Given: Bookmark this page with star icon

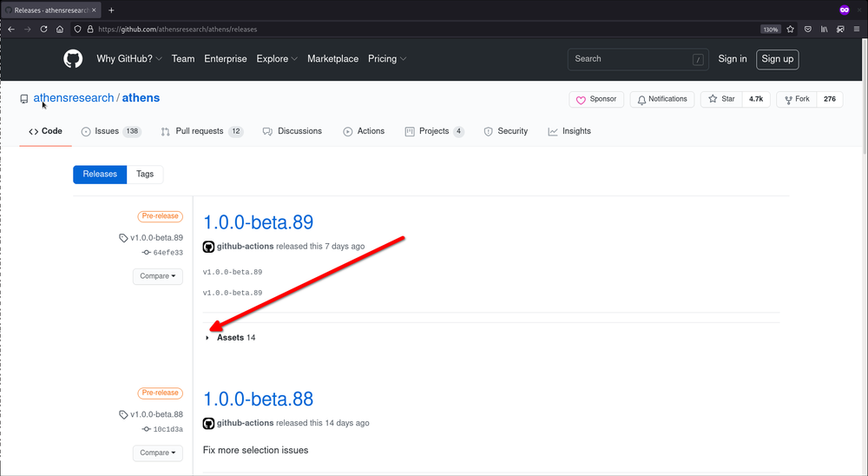Looking at the screenshot, I should (x=791, y=30).
